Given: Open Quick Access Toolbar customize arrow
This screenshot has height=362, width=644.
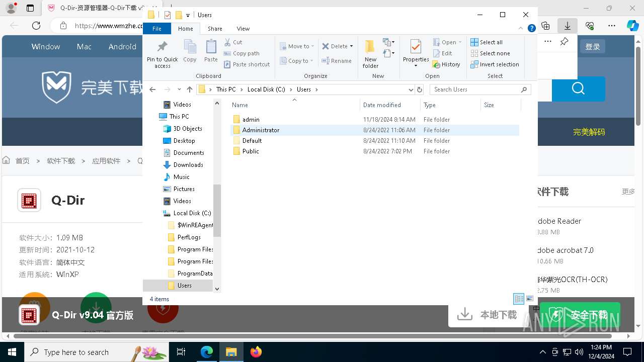Looking at the screenshot, I should coord(188,15).
